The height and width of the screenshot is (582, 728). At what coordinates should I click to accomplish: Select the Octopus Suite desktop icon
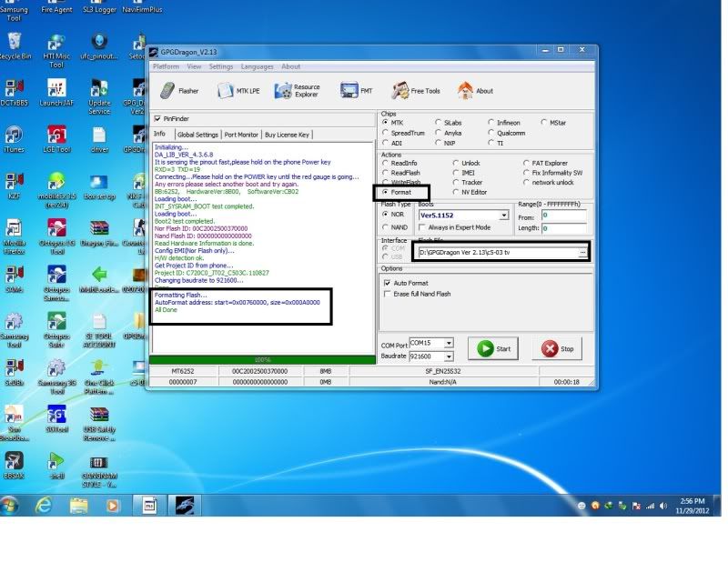pos(56,329)
